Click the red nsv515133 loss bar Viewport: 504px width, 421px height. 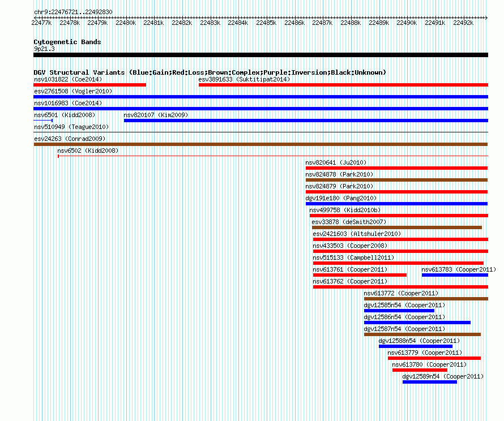coord(398,263)
